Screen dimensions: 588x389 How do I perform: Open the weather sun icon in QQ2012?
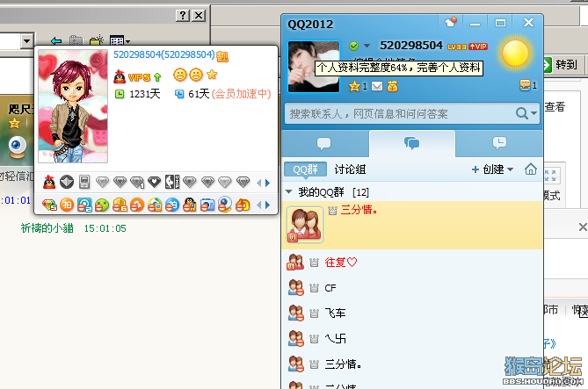515,54
